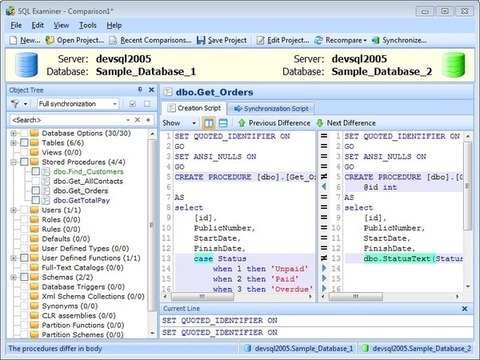Collapse the Stored Procedures tree node

point(13,162)
